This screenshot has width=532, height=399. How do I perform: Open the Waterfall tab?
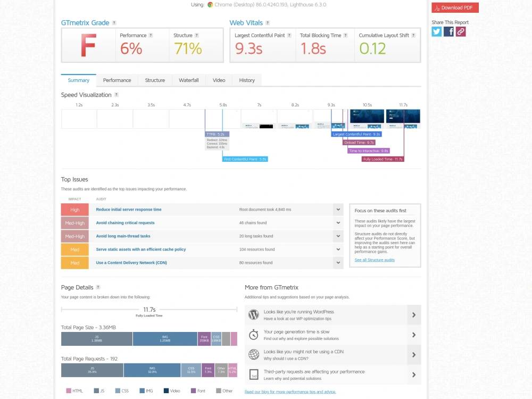click(189, 80)
